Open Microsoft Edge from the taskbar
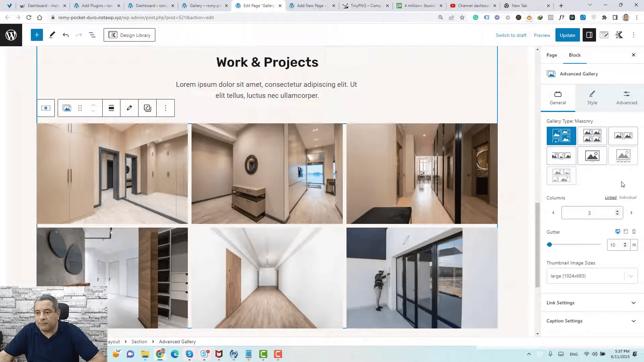 click(x=175, y=354)
